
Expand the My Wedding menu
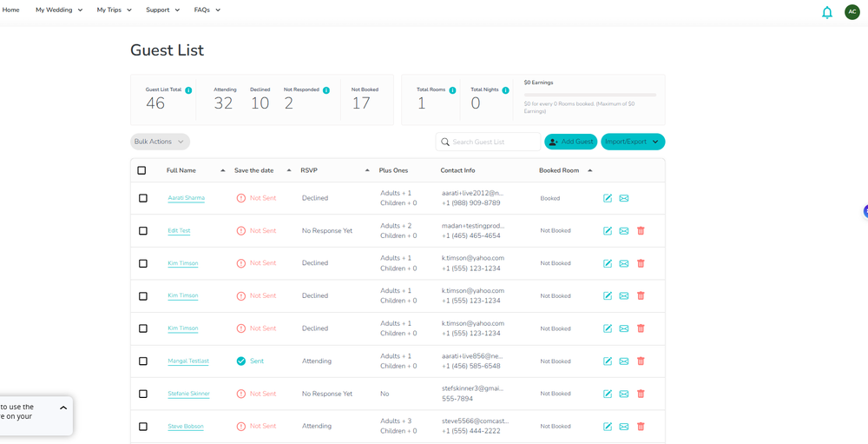tap(59, 10)
